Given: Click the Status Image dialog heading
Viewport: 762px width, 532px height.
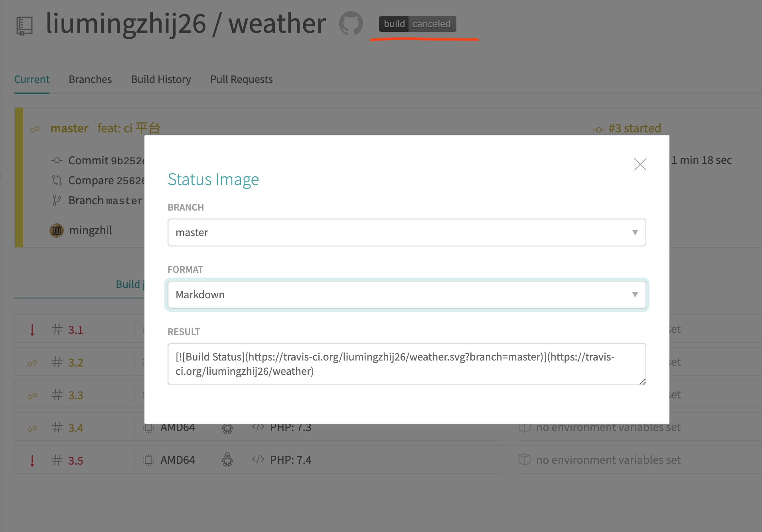Looking at the screenshot, I should (213, 179).
